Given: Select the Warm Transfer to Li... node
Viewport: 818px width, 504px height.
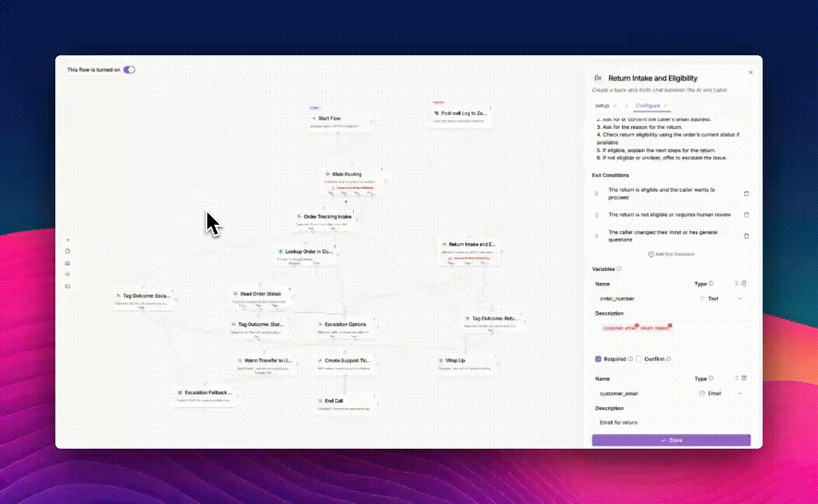Looking at the screenshot, I should click(266, 365).
